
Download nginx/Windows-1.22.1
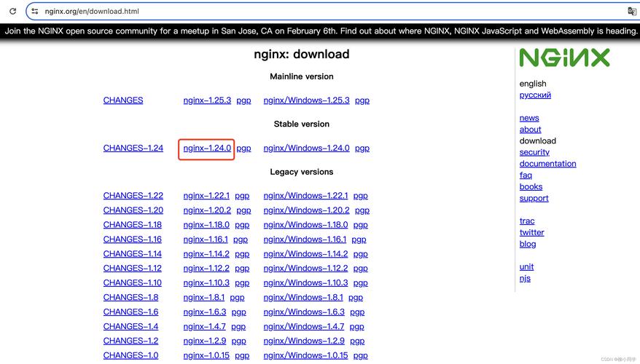[x=305, y=196]
